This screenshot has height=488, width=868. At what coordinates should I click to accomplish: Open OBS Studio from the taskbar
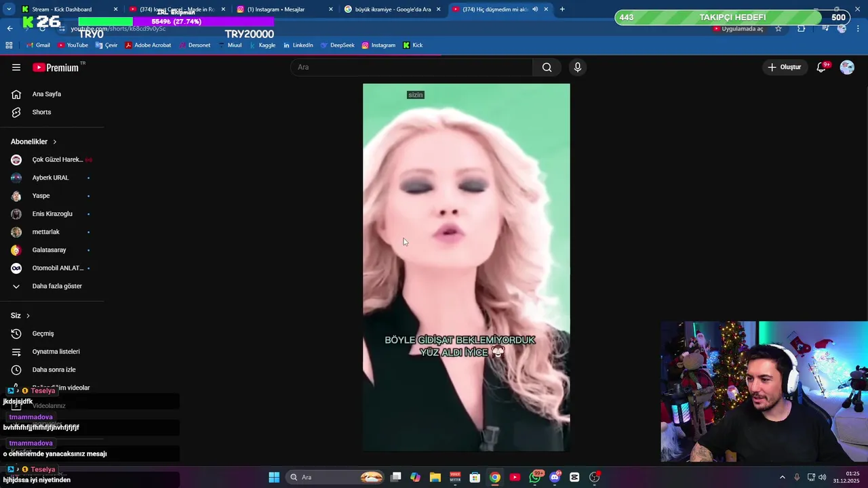595,477
